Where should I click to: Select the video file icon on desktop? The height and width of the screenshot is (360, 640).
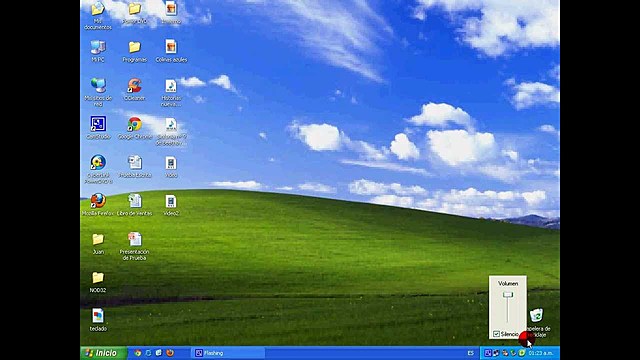(171, 163)
